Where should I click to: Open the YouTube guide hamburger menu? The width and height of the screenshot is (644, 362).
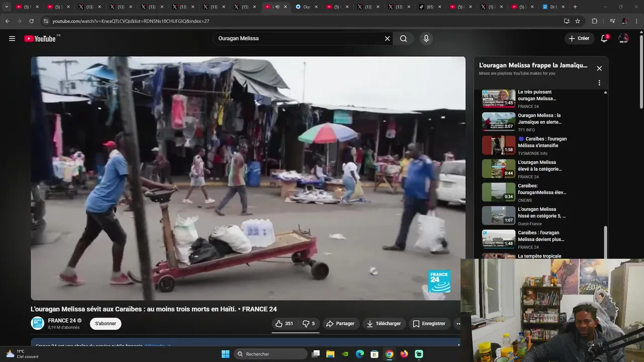[x=12, y=39]
